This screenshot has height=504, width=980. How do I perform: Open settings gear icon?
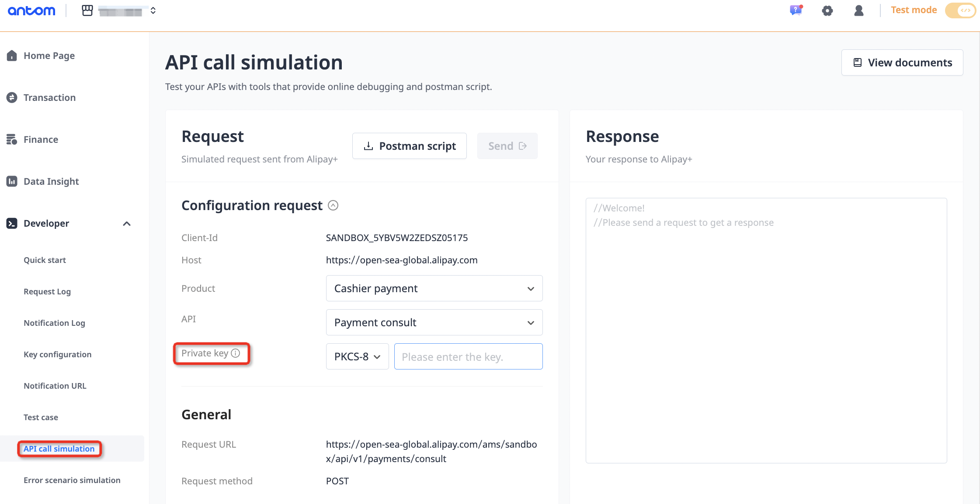click(x=827, y=10)
